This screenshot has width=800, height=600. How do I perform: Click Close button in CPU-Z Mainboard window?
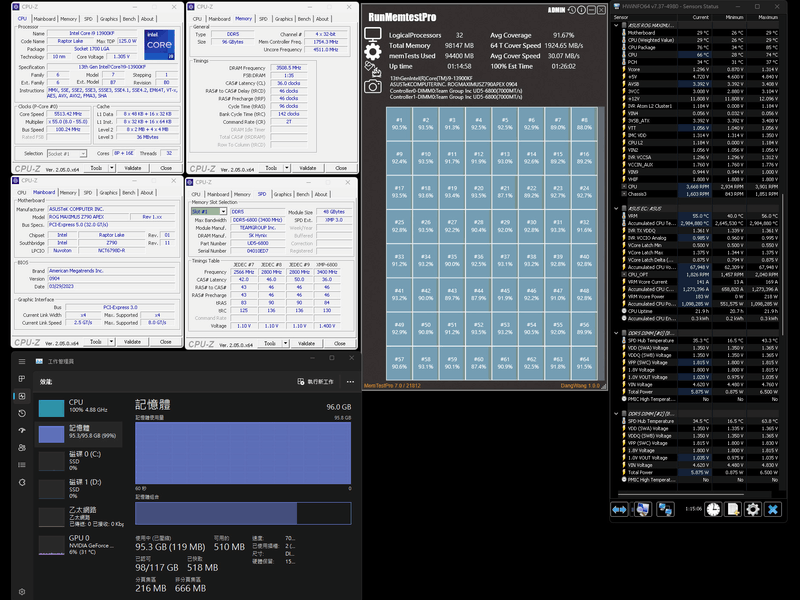(165, 342)
